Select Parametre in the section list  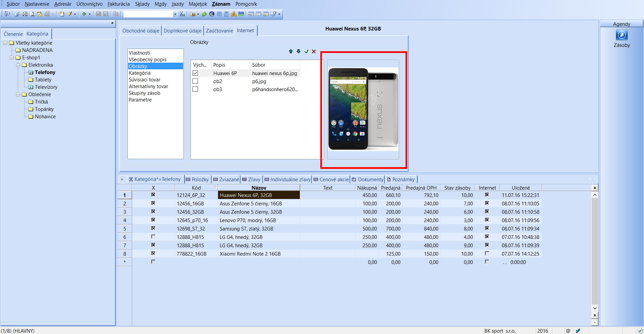click(140, 99)
